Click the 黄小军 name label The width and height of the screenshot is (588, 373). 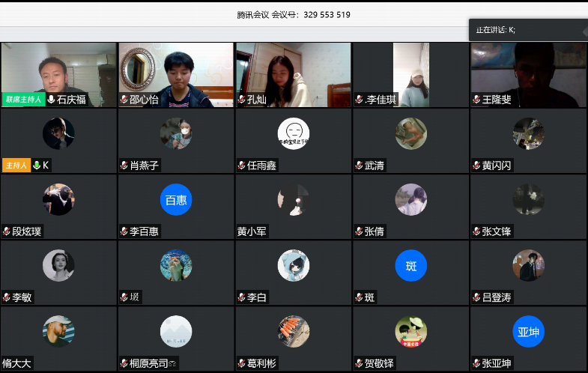click(x=252, y=231)
